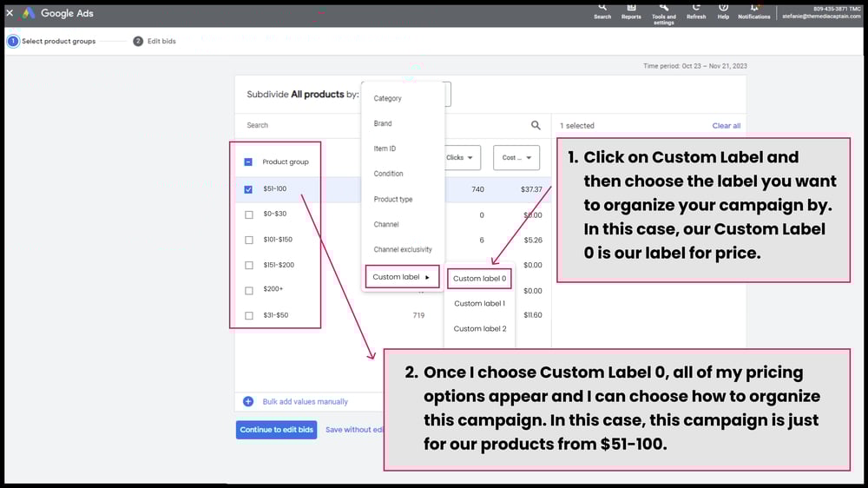The width and height of the screenshot is (868, 488).
Task: Open the Reports icon
Action: point(631,11)
